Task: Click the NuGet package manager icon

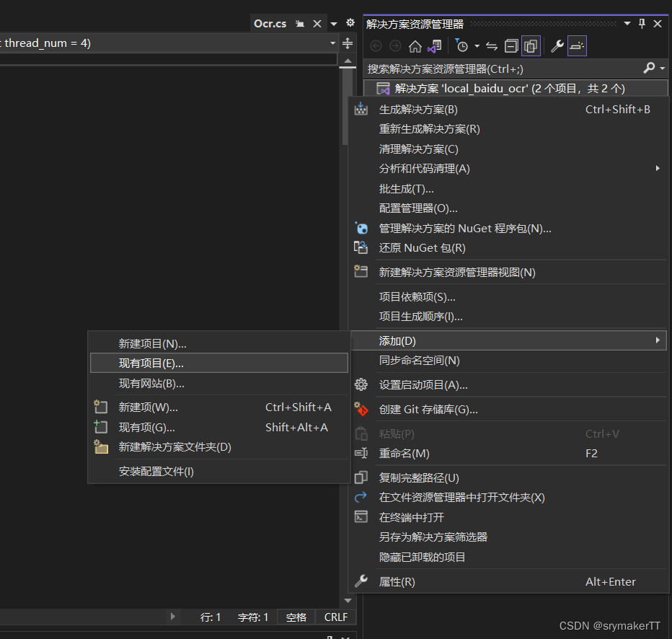Action: click(361, 228)
